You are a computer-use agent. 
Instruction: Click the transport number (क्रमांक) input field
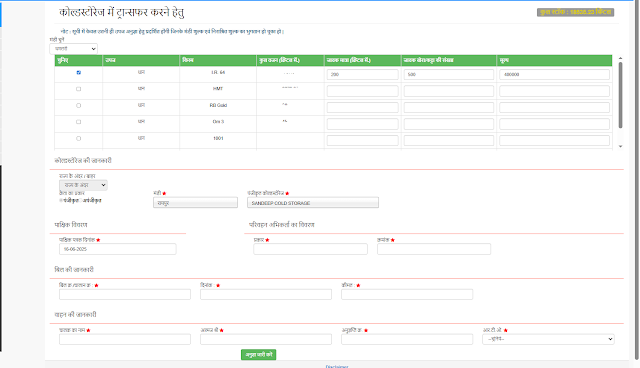pyautogui.click(x=434, y=249)
